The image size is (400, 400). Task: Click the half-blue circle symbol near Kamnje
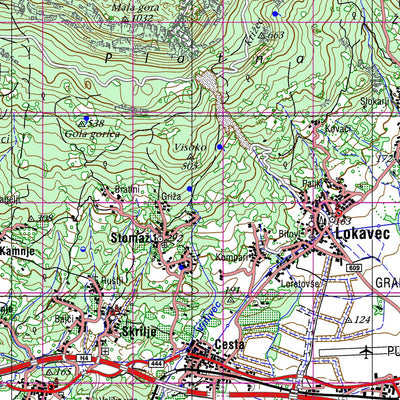point(83,249)
